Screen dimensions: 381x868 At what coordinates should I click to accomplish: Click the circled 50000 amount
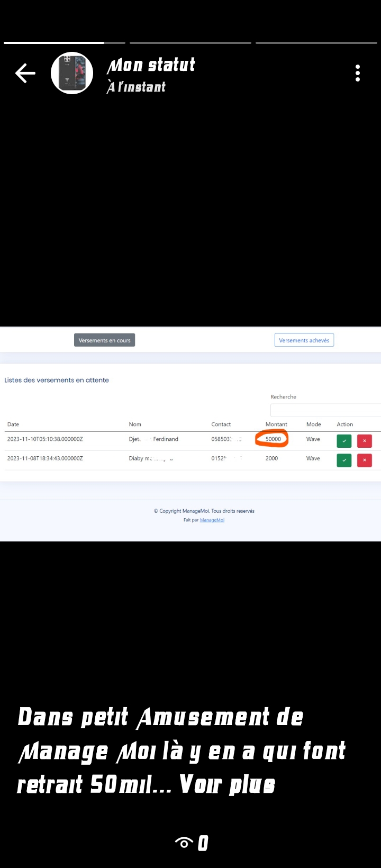(273, 439)
